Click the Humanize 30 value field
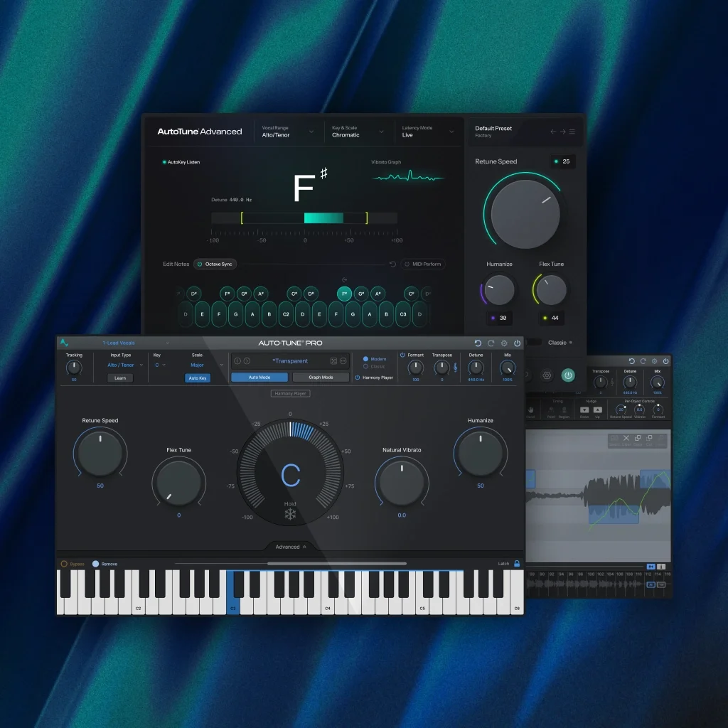The height and width of the screenshot is (728, 728). pyautogui.click(x=499, y=318)
